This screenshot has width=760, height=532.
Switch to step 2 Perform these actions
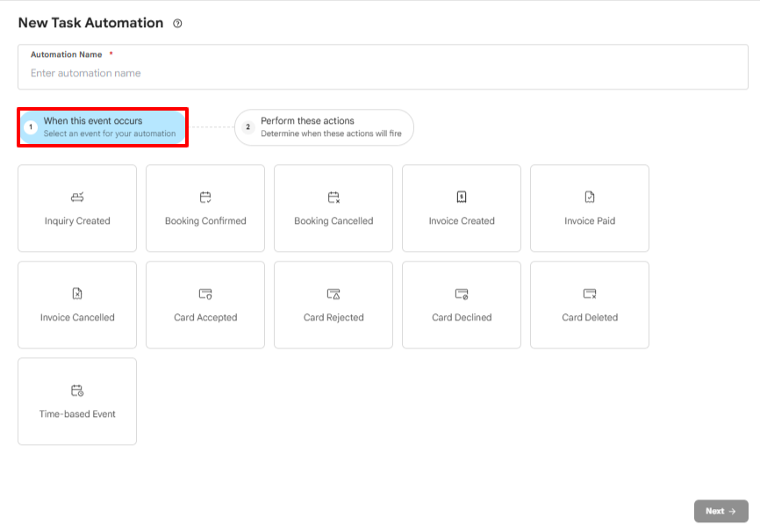pos(324,127)
